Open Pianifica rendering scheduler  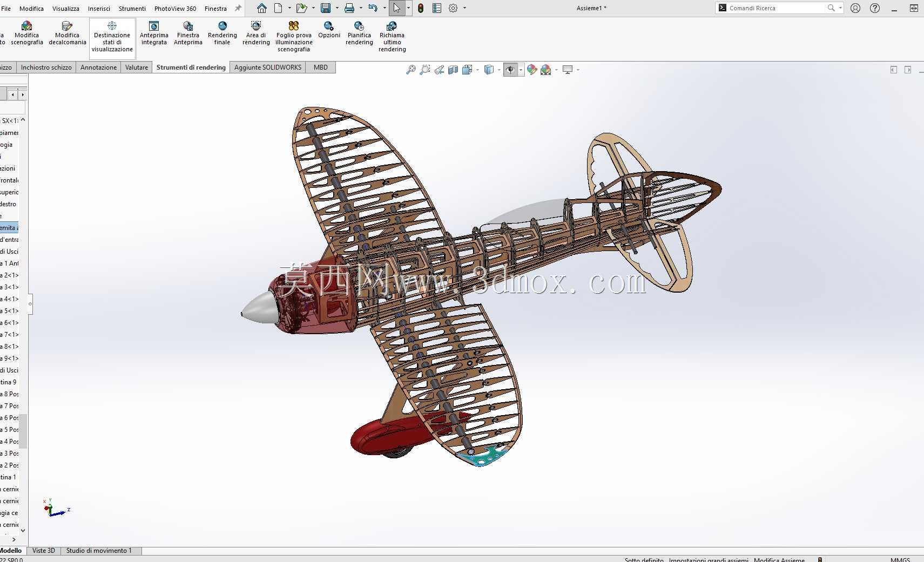[359, 33]
